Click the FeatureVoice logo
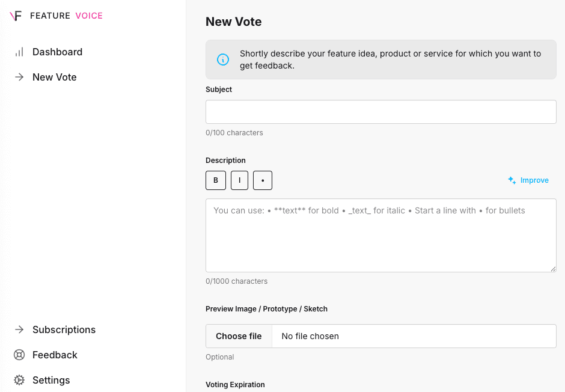 (x=55, y=16)
